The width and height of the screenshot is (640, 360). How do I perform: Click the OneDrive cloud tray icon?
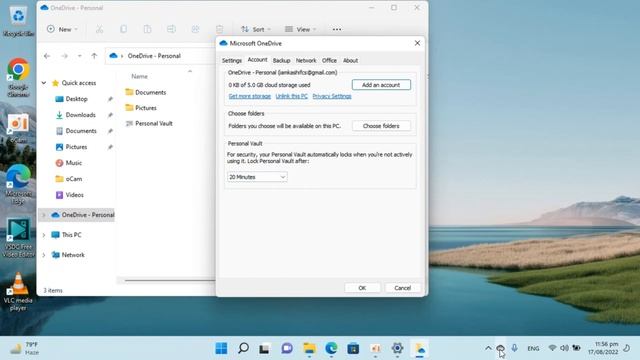coord(500,348)
